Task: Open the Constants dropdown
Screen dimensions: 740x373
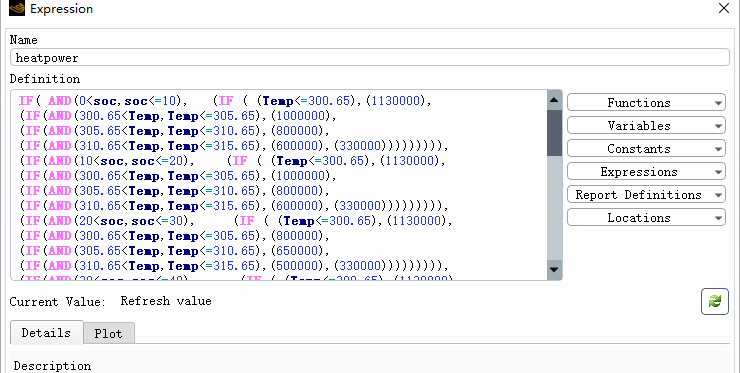Action: click(646, 149)
